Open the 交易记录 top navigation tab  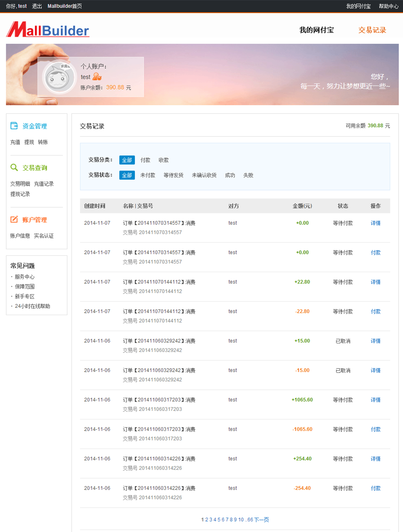coord(372,30)
